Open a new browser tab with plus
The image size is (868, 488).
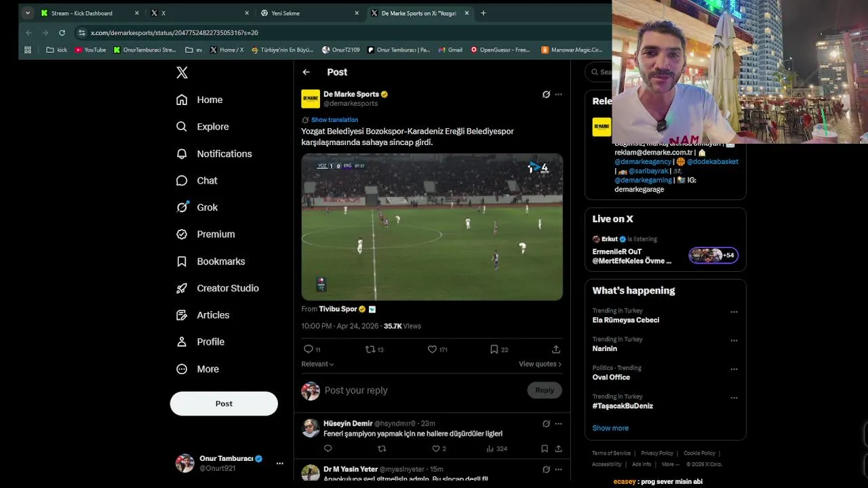pyautogui.click(x=483, y=13)
